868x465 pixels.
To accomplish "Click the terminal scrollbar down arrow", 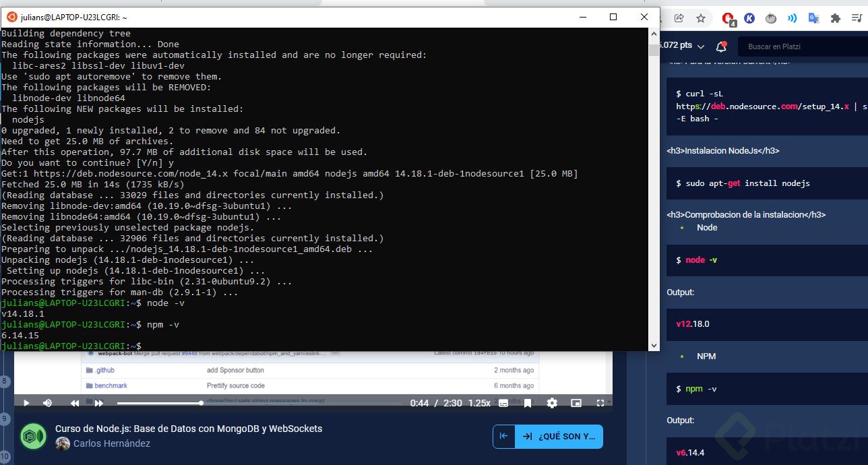I will [x=654, y=346].
